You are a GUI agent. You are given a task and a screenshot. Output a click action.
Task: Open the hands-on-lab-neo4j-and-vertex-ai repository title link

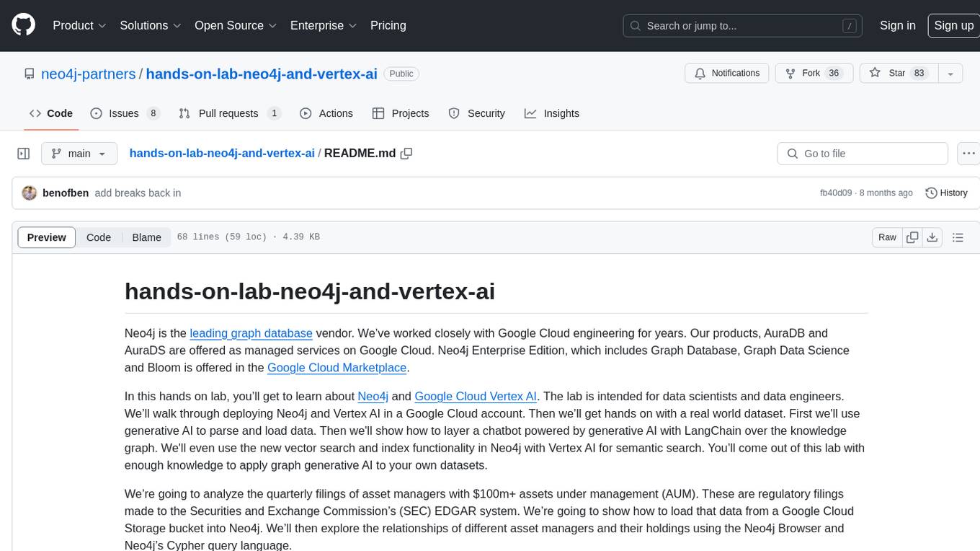click(262, 74)
